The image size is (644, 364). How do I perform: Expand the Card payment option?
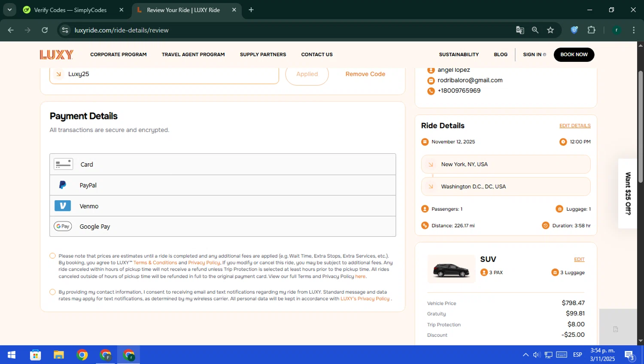[x=222, y=164]
